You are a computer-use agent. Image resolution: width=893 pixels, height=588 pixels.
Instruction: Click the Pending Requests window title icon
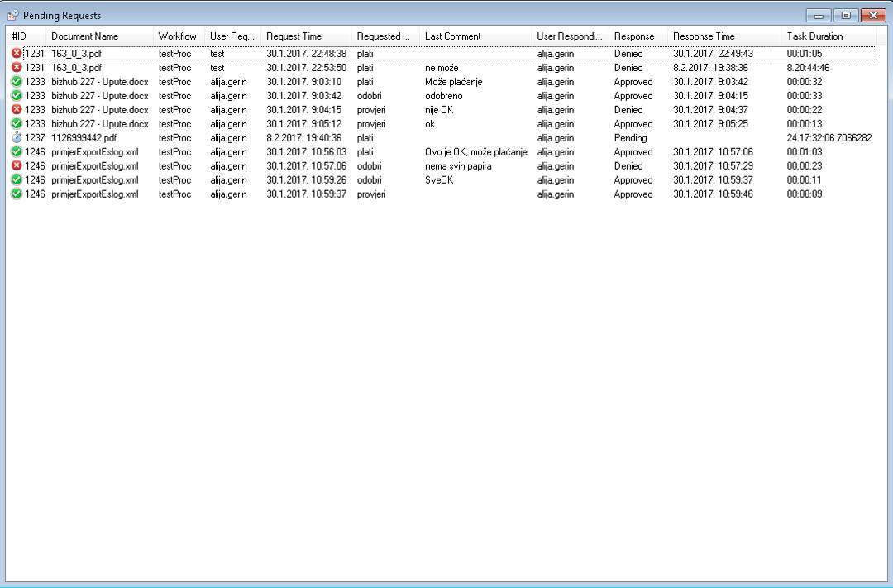click(13, 16)
